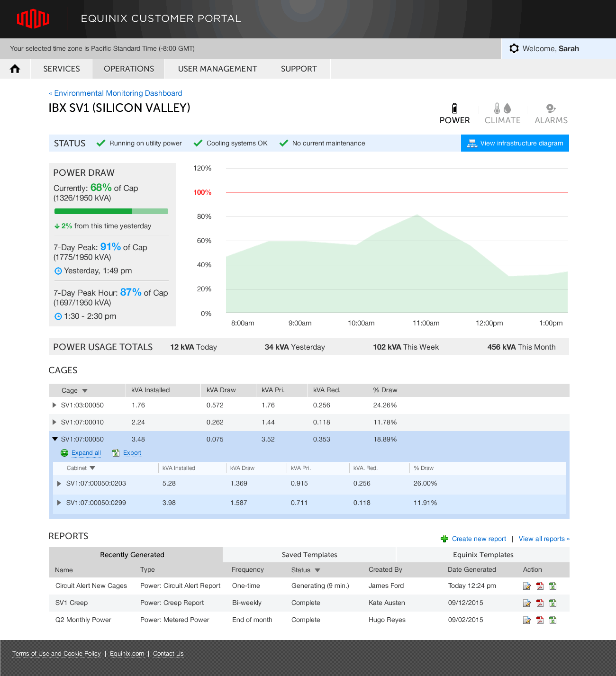
Task: Expand cage SV1:03:00050 row
Action: [x=54, y=405]
